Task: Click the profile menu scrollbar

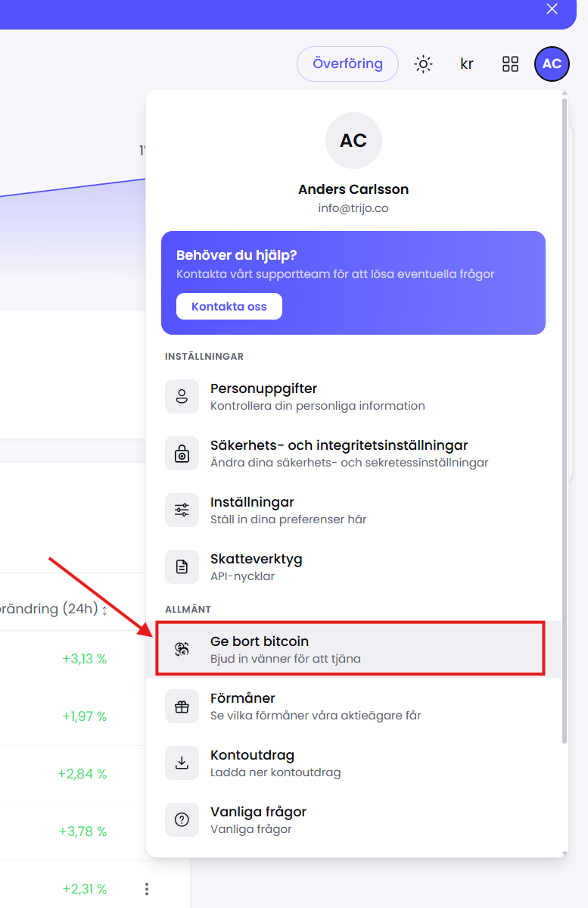Action: [x=565, y=421]
